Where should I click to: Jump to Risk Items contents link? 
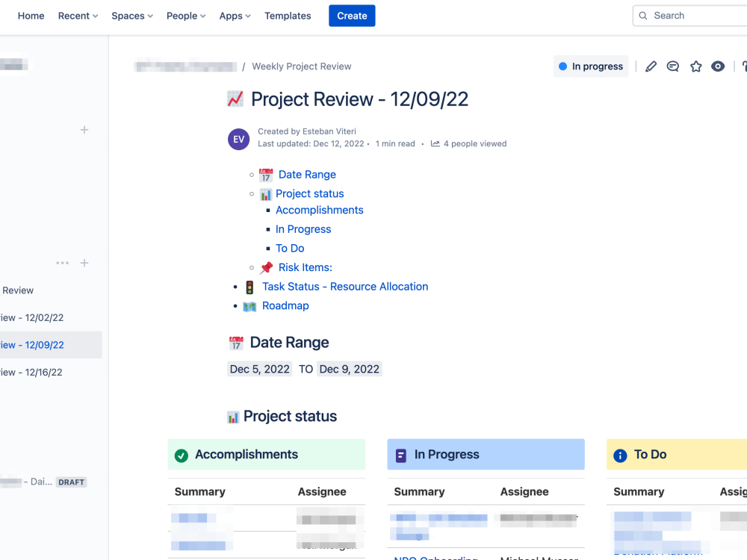click(306, 267)
